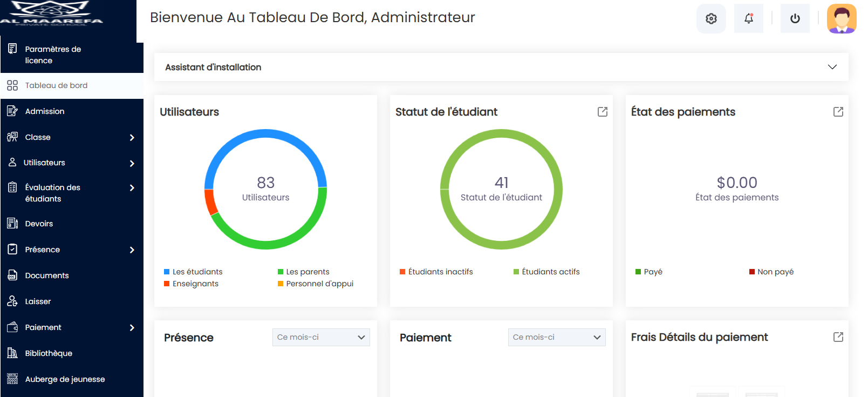The image size is (868, 397).
Task: Click Enseignants orange legend swatch
Action: point(167,284)
